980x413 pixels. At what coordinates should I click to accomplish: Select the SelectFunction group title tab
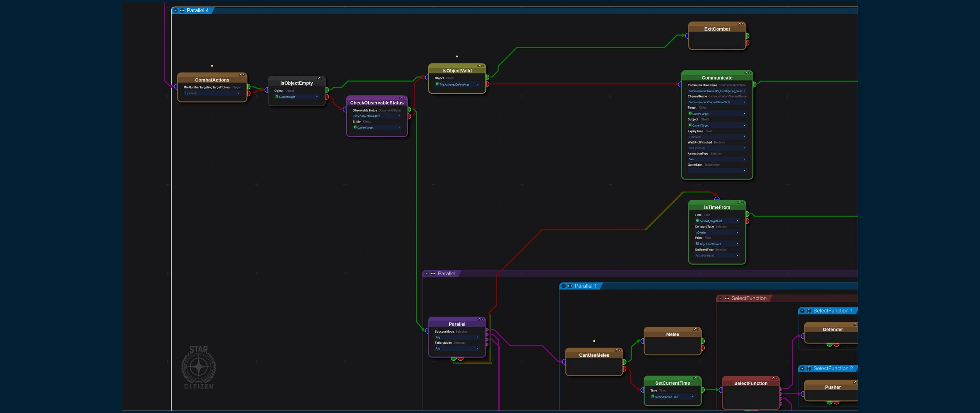click(x=748, y=298)
